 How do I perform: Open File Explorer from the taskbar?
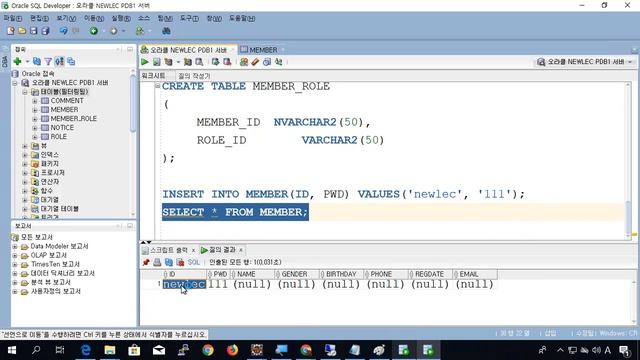[x=110, y=350]
